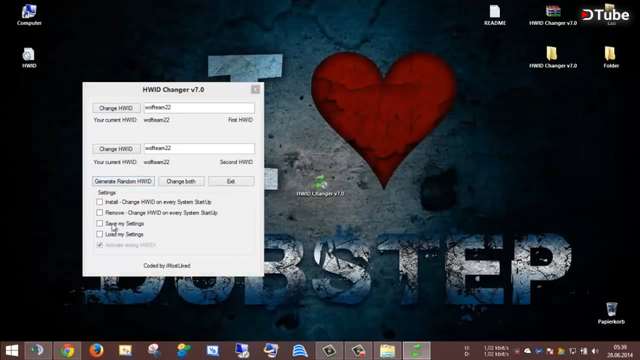Select the HWID Changer v7.0 green arrows desktop shortcut
The width and height of the screenshot is (640, 360).
(x=320, y=185)
